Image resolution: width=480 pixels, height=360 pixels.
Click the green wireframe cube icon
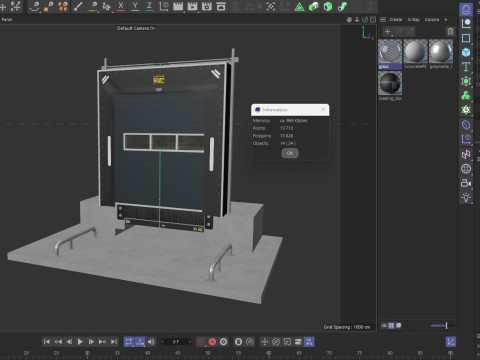click(328, 6)
